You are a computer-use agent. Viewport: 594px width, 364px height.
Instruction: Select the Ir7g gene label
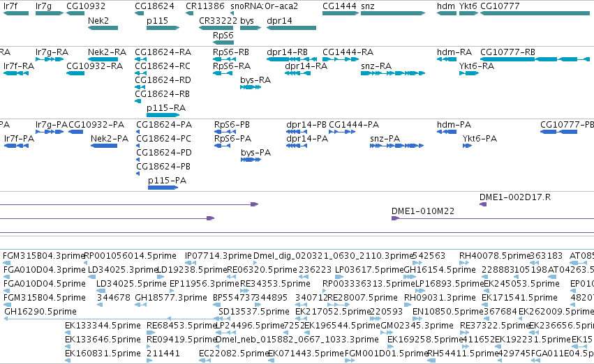tap(43, 6)
